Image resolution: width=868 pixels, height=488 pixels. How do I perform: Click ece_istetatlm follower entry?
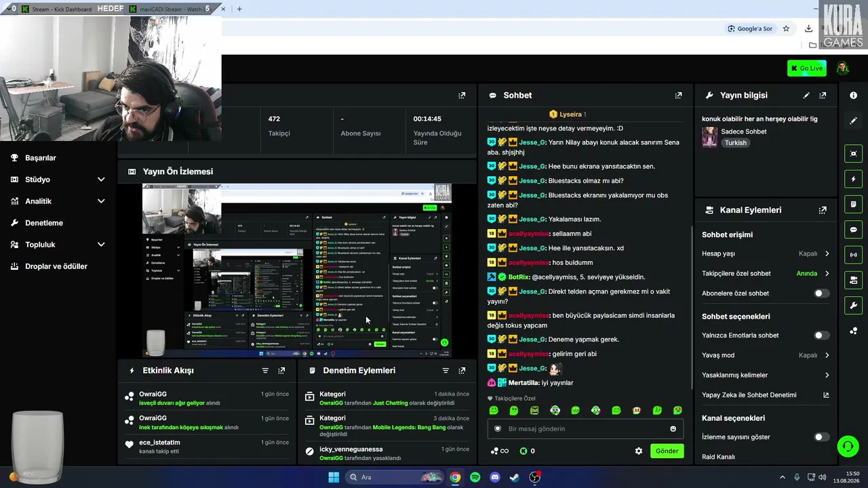pyautogui.click(x=207, y=447)
